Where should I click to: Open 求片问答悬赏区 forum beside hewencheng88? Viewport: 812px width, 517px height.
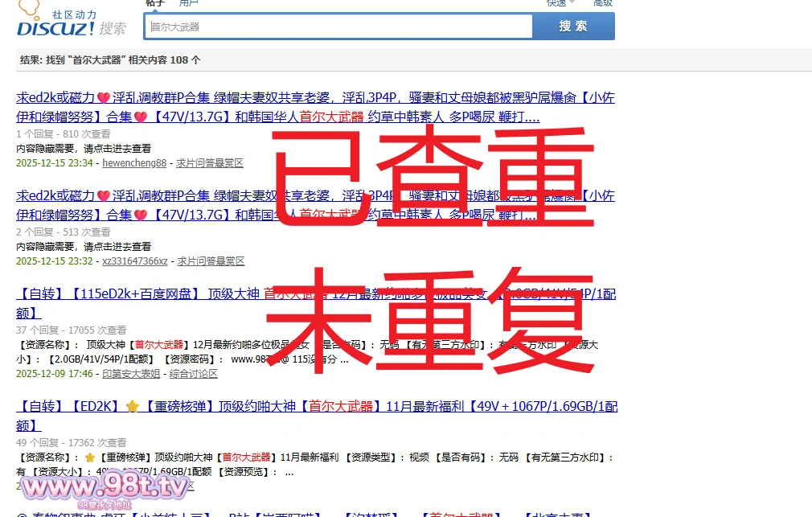(210, 163)
